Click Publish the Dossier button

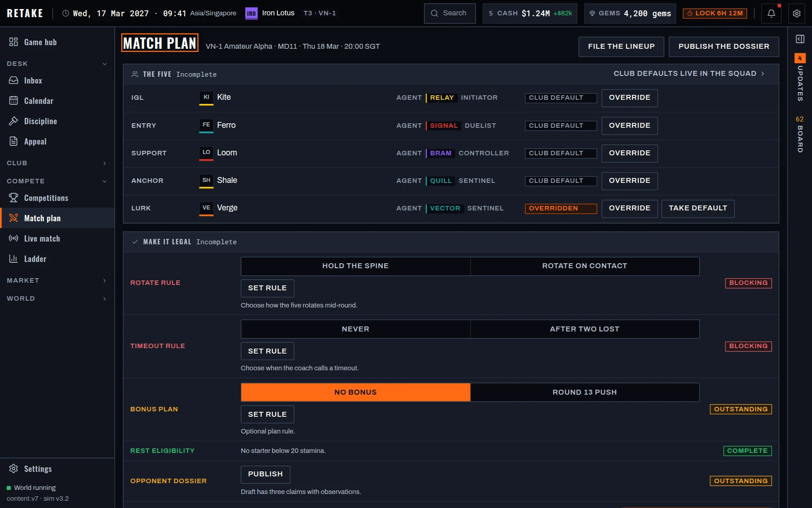click(724, 47)
